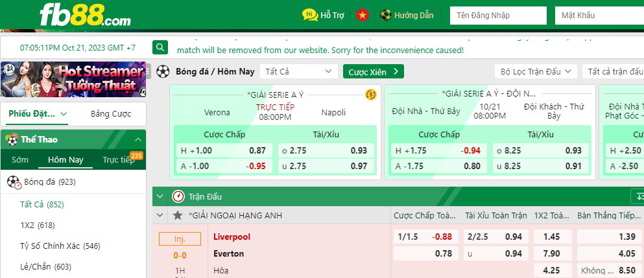Viewport: 644px width, 278px height.
Task: Click Verona H +1.00 odds 0.87
Action: pos(224,151)
